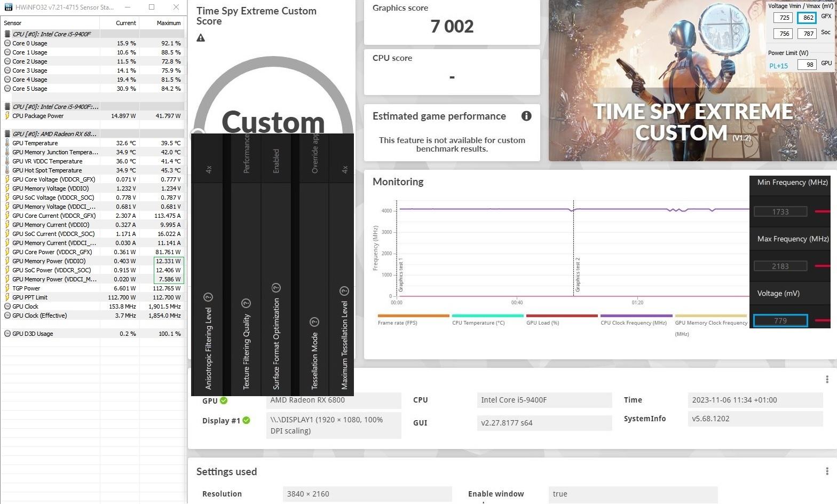Adjust the red Min Frequency slider
The width and height of the screenshot is (837, 504).
(823, 211)
